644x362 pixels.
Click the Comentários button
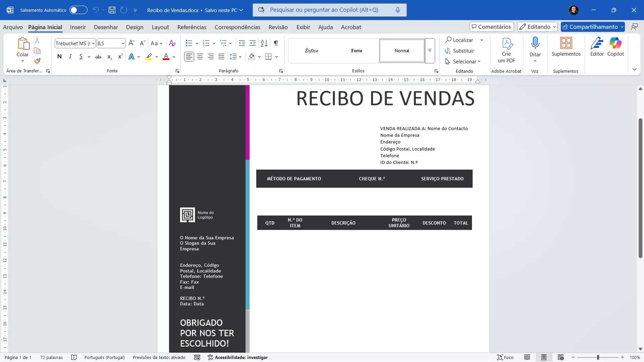(x=491, y=27)
